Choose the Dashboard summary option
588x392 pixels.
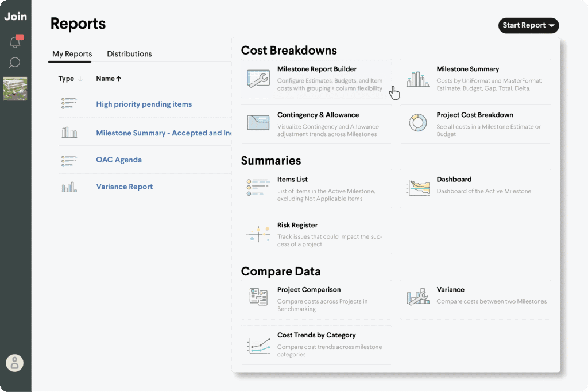click(475, 188)
